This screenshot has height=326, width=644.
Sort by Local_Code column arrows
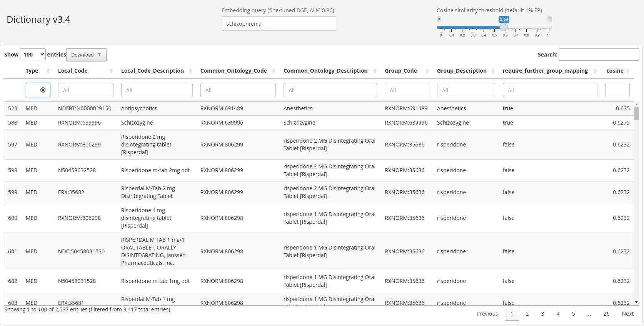point(111,71)
